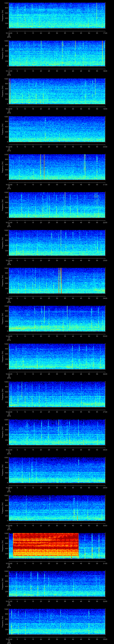This screenshot has width=114, height=644.
Task: Click the Frequency (Hz) axis label of the 16:16 panel
Action: pos(3,16)
